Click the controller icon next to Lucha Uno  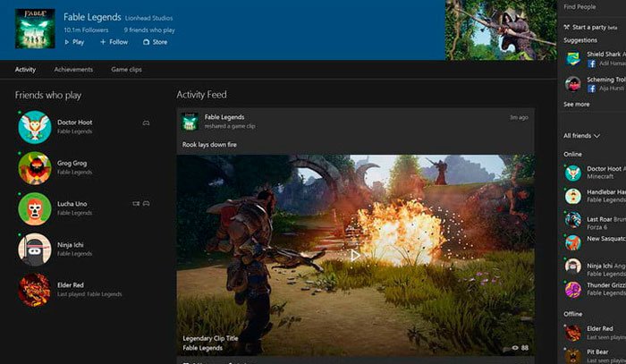[147, 204]
